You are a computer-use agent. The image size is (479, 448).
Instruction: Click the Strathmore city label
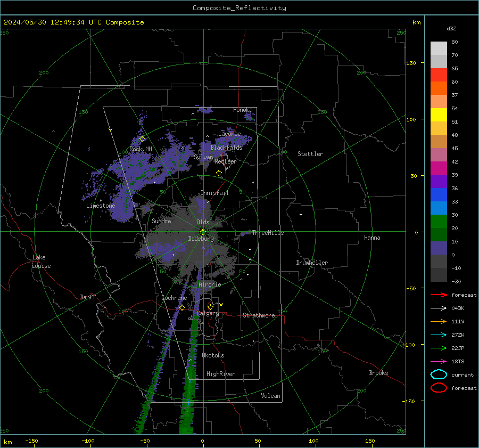259,315
